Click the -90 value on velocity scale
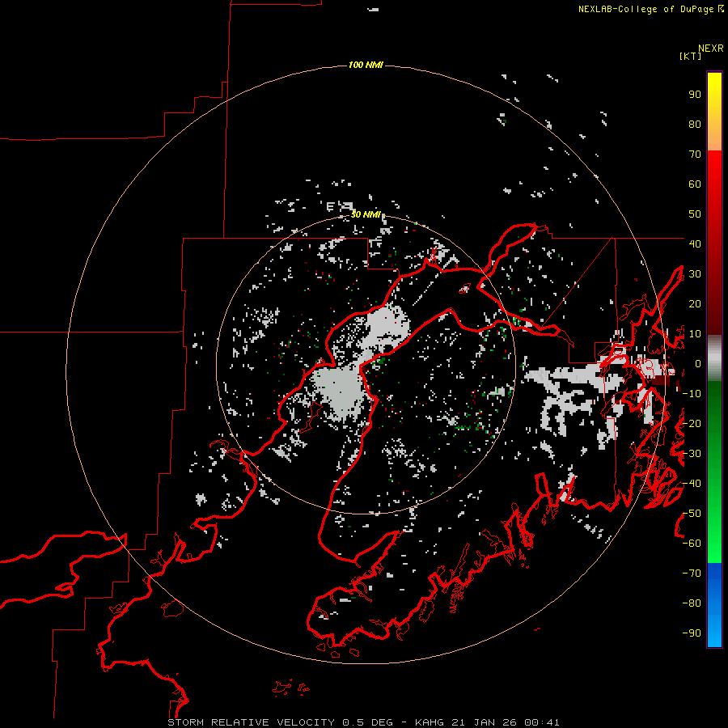The height and width of the screenshot is (728, 728). [x=692, y=633]
